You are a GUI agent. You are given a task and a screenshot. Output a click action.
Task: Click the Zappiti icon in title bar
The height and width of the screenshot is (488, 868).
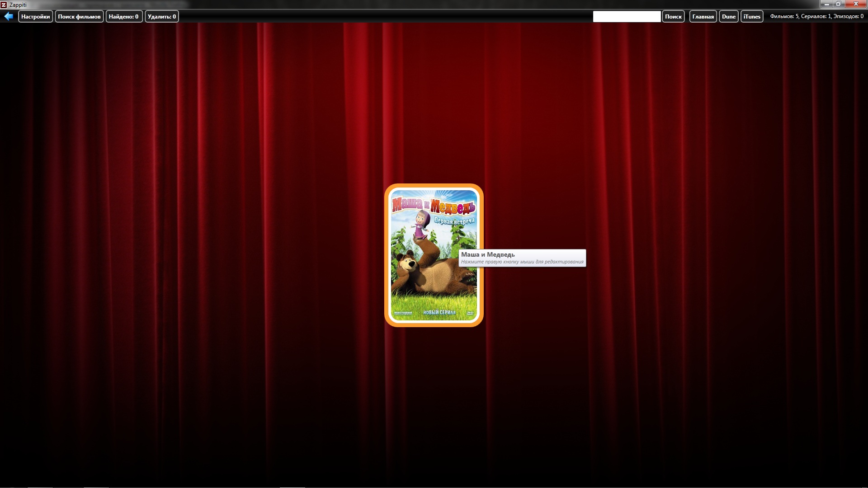(x=4, y=5)
